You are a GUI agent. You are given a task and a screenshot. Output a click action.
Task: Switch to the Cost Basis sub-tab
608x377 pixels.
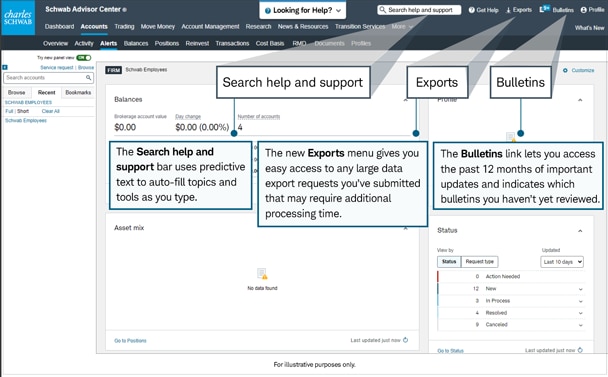(x=269, y=43)
